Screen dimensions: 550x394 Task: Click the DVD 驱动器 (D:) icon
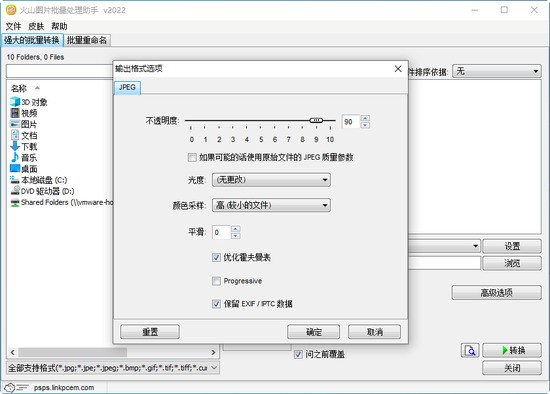(x=15, y=191)
